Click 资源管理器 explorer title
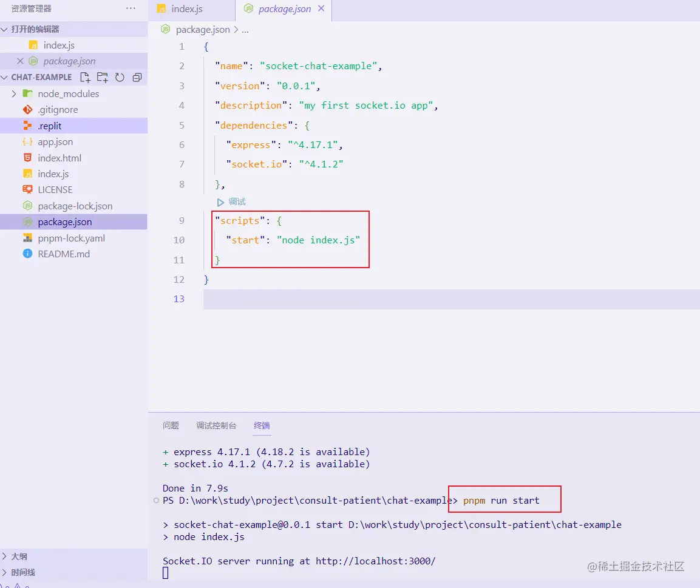The width and height of the screenshot is (700, 588). tap(31, 8)
